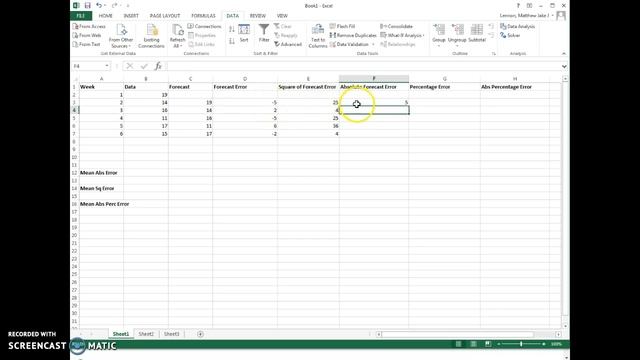Viewport: 640px width, 360px height.
Task: Click the Undo arrow icon
Action: click(x=99, y=6)
